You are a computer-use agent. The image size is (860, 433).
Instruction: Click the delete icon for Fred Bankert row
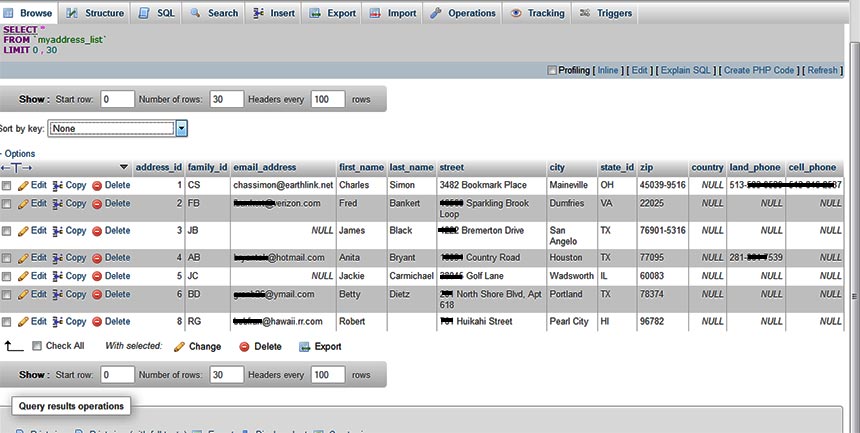(x=97, y=204)
